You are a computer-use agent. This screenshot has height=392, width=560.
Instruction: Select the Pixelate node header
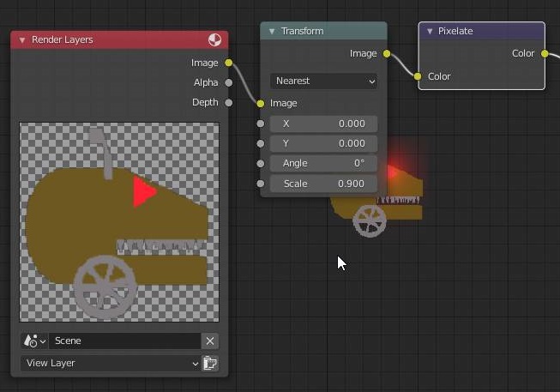(x=481, y=31)
